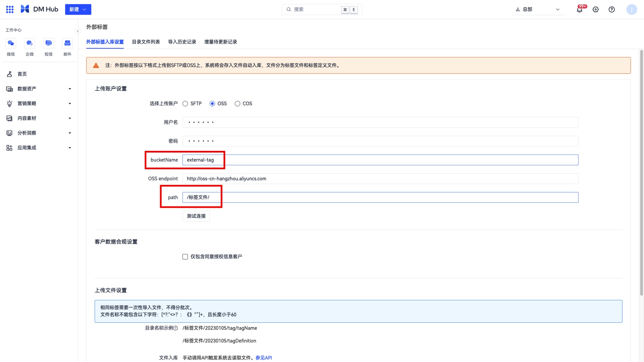Select SFTP upload account radio
Screen dimensions: 644x362
click(x=185, y=104)
